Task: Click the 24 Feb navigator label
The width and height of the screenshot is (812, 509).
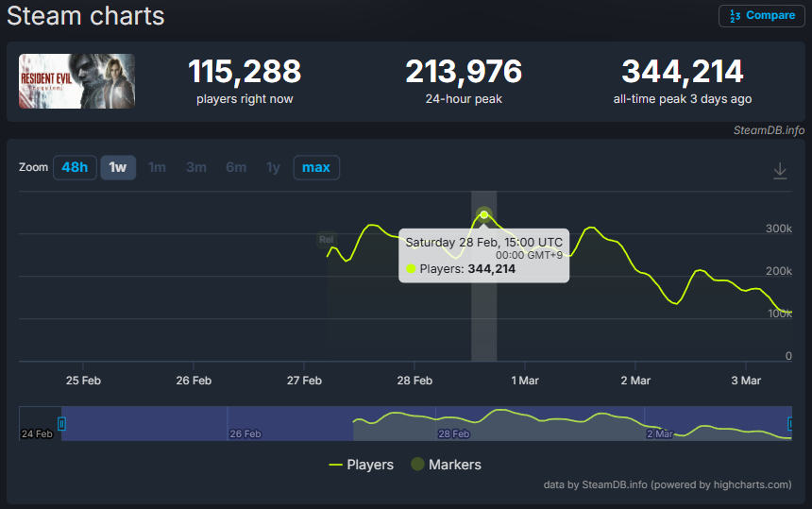Action: 37,433
